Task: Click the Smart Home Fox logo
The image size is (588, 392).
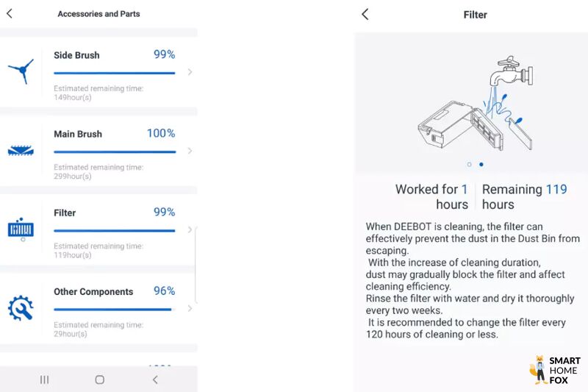Action: point(555,370)
